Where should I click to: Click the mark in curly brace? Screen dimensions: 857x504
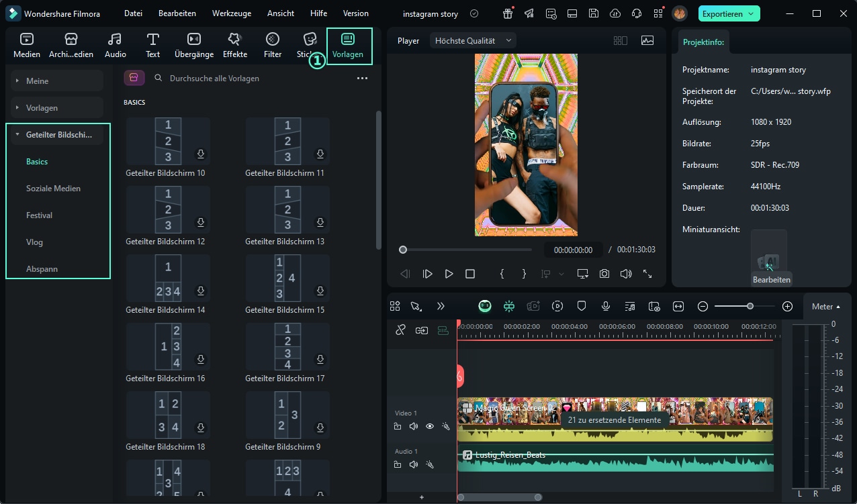point(502,274)
